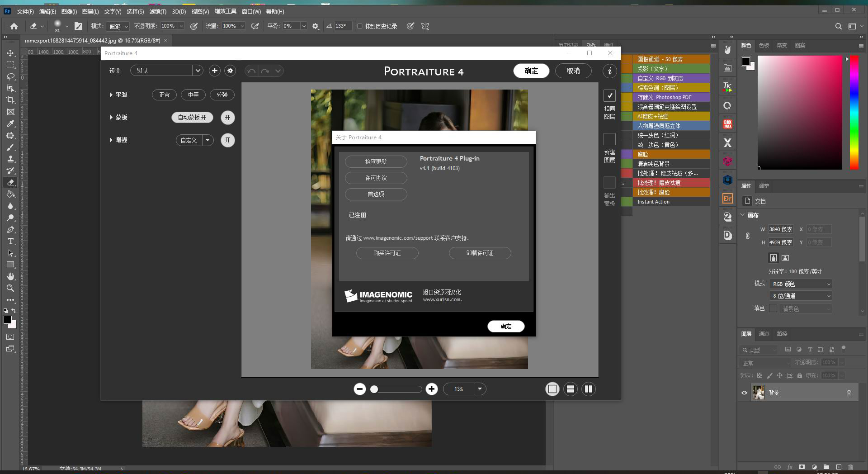Click the foreground color swatch in Color panel
The height and width of the screenshot is (474, 868).
pyautogui.click(x=746, y=61)
